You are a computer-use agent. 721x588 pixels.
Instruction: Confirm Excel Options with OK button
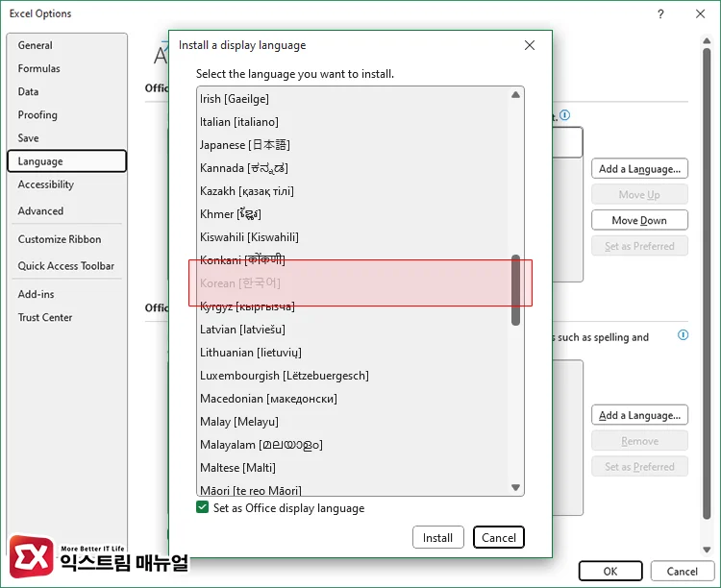tap(609, 571)
